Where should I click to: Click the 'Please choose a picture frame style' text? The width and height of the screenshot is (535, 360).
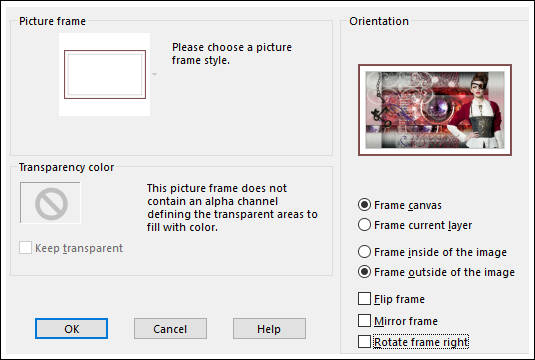[232, 54]
